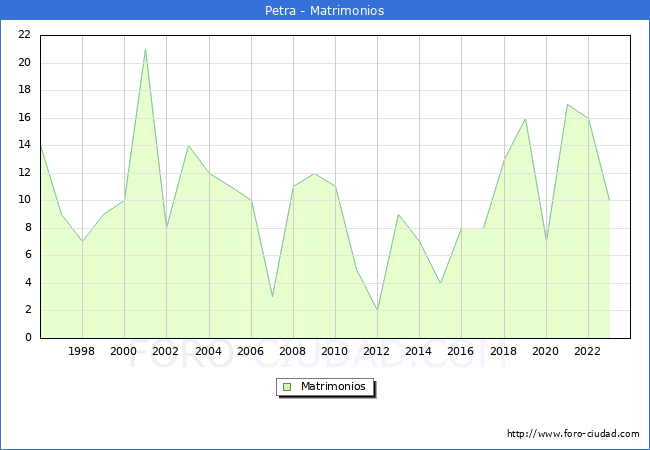Click y-axis value 4
650x450 pixels.
click(x=28, y=283)
